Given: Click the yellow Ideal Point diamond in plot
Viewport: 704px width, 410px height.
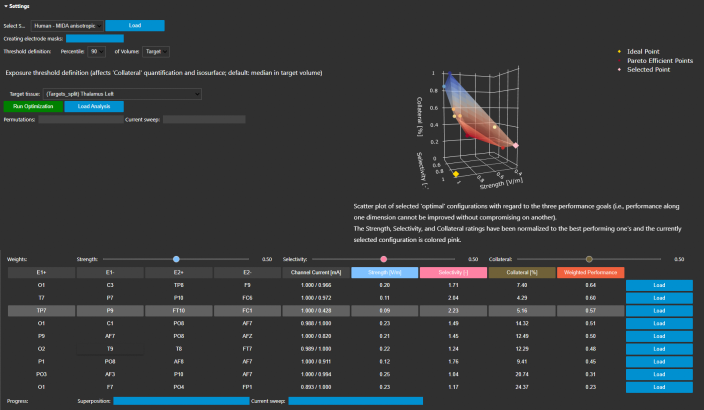Looking at the screenshot, I should point(456,174).
